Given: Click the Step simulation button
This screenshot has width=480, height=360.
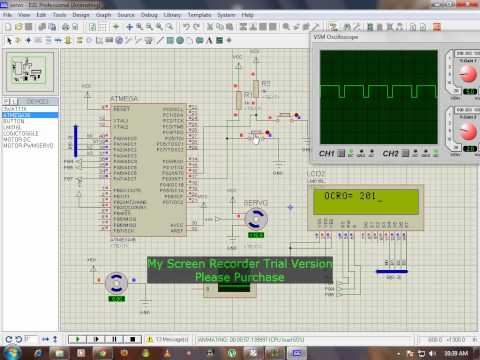Looking at the screenshot, I should point(96,339).
